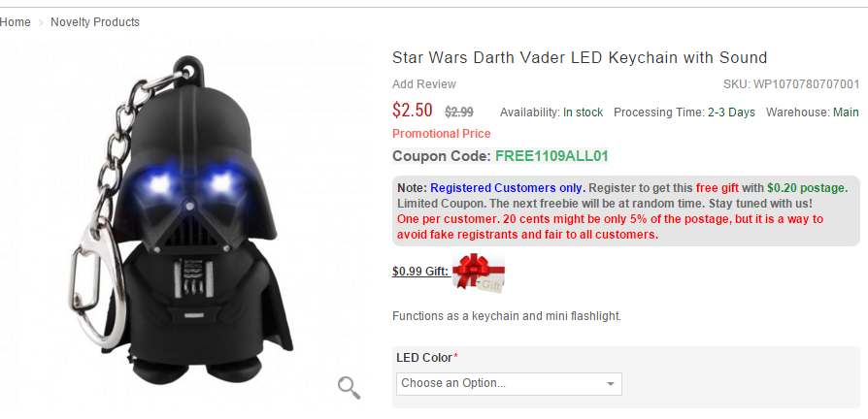Click the red gift box icon
868x419 pixels.
pyautogui.click(x=479, y=274)
